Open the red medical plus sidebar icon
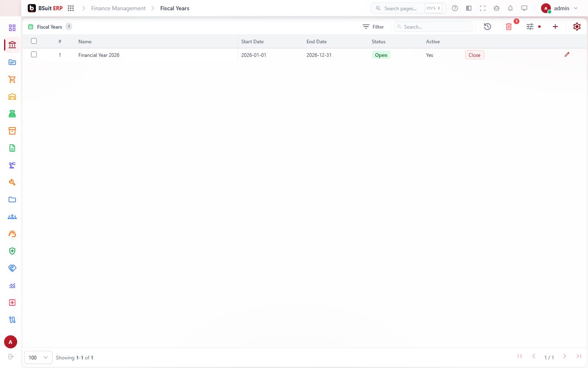Viewport: 588px width, 368px height. (12, 303)
